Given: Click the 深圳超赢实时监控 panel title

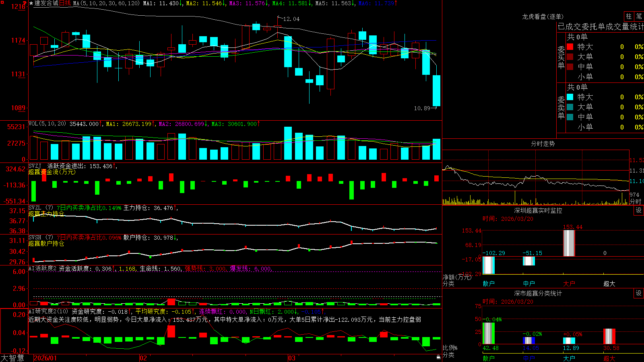Looking at the screenshot, I should tap(538, 210).
